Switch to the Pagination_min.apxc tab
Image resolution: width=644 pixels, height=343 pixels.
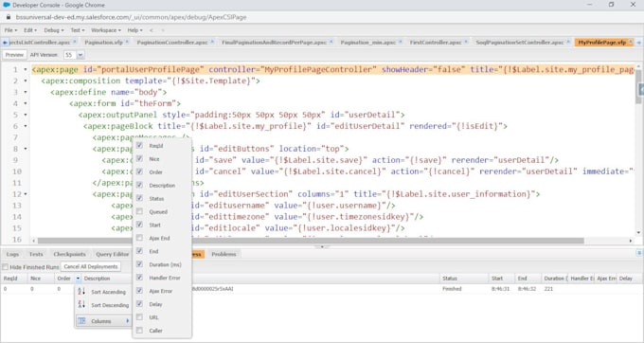point(368,43)
